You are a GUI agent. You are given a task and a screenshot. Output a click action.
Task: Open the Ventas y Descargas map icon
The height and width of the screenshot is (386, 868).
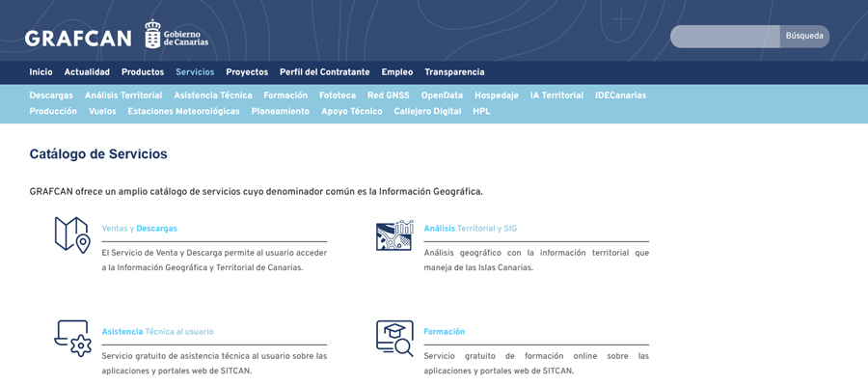tap(72, 234)
